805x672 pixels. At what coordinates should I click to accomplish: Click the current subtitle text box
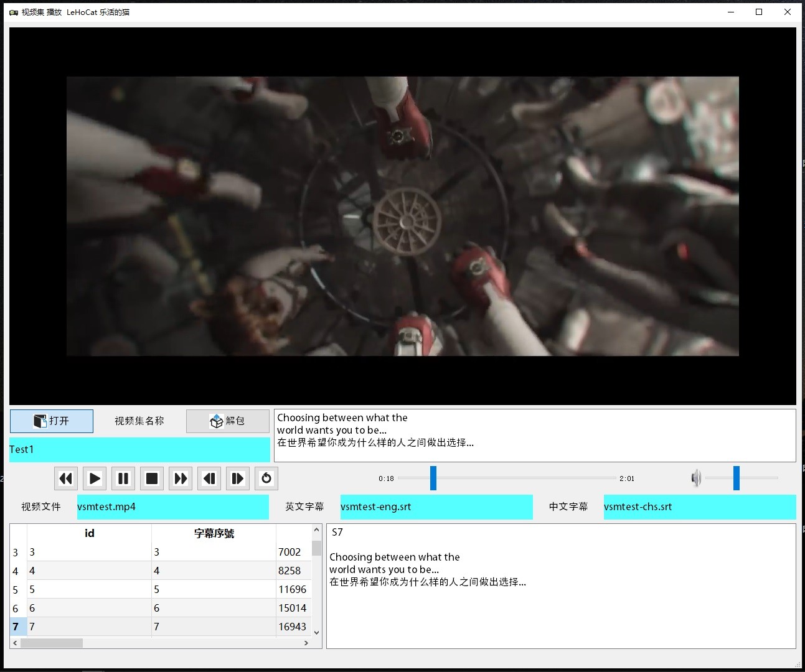(535, 436)
